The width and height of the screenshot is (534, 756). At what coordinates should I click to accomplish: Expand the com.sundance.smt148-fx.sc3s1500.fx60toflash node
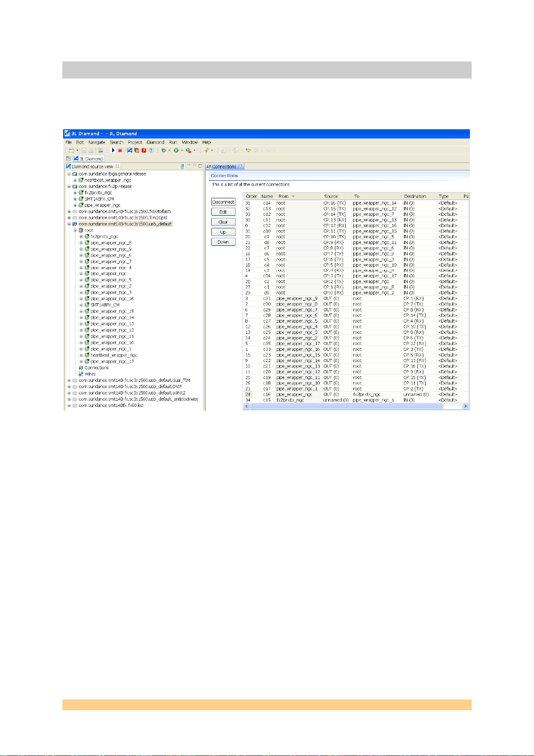point(69,211)
